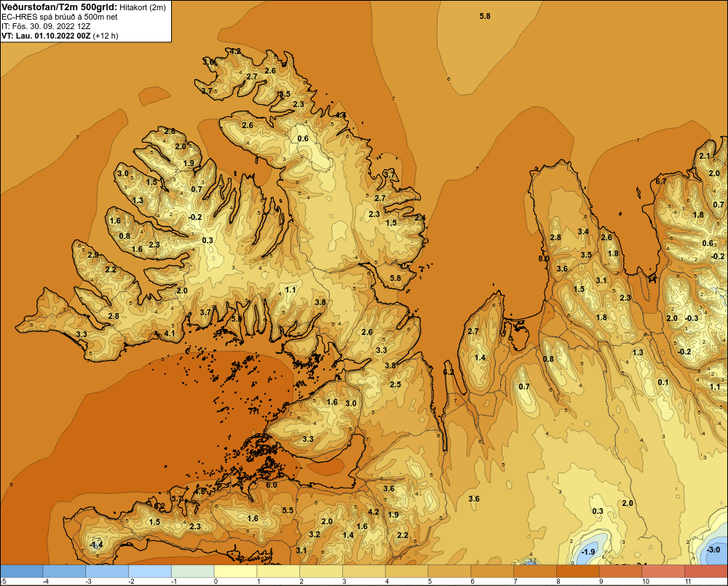Pick legend color between 2 and 3
The image size is (728, 586).
click(320, 571)
